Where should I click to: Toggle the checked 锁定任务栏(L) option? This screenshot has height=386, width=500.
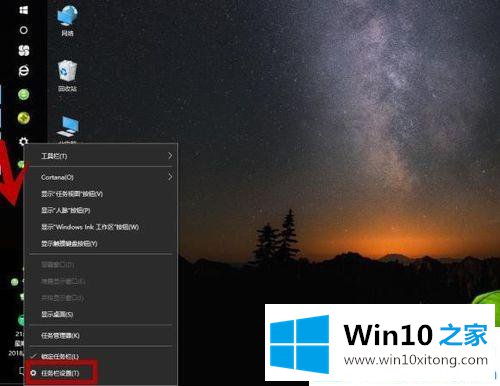click(102, 357)
